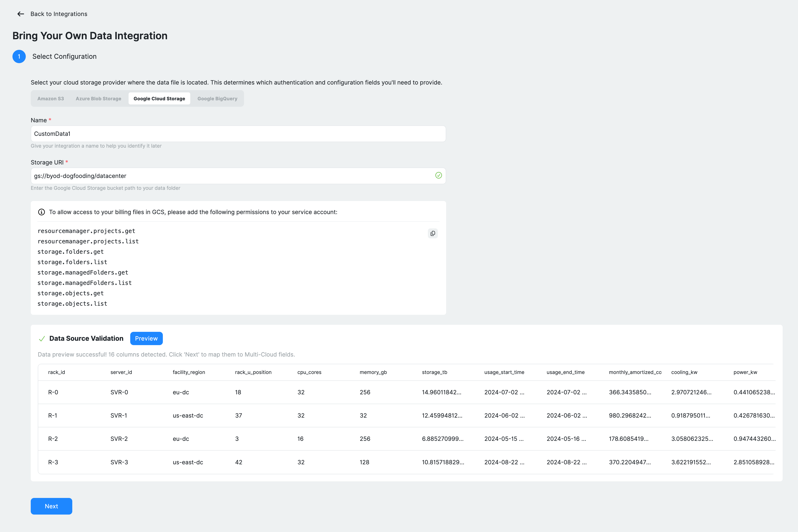This screenshot has height=532, width=798.
Task: Click the back arrow icon
Action: tap(21, 14)
